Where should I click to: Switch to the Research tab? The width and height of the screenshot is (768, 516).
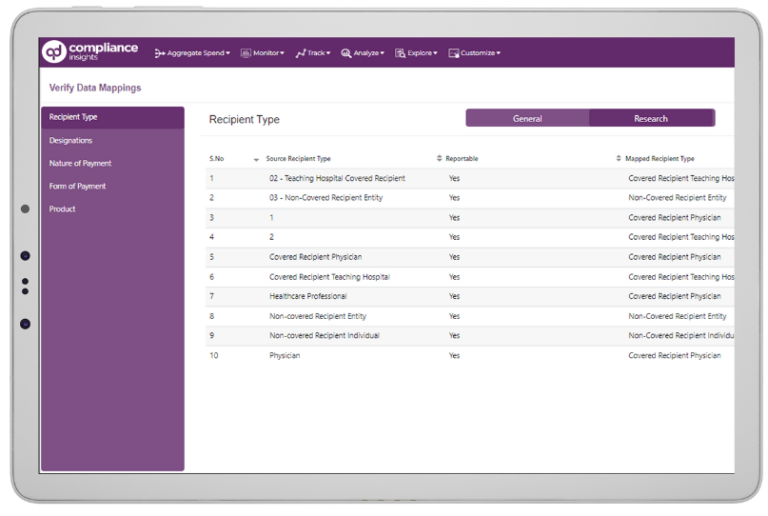pyautogui.click(x=651, y=118)
